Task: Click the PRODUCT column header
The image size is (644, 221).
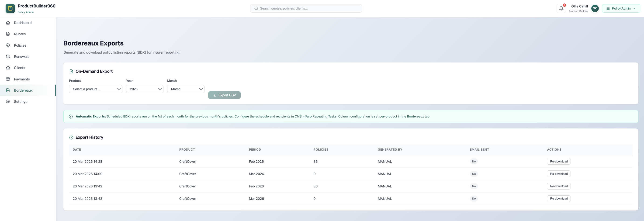Action: click(187, 149)
